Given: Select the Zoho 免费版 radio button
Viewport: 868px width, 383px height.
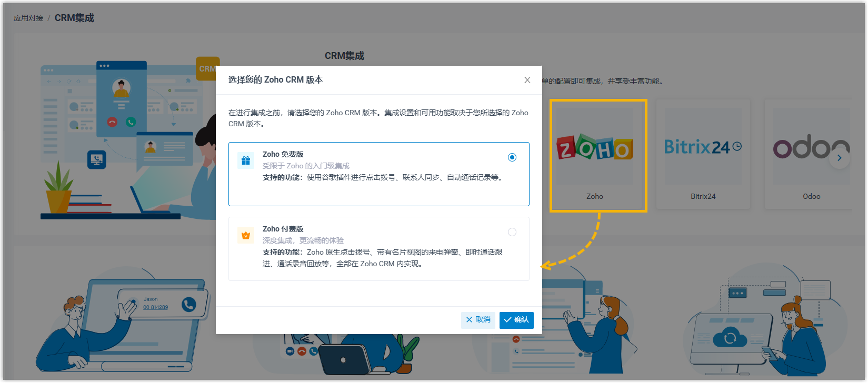Looking at the screenshot, I should tap(512, 157).
